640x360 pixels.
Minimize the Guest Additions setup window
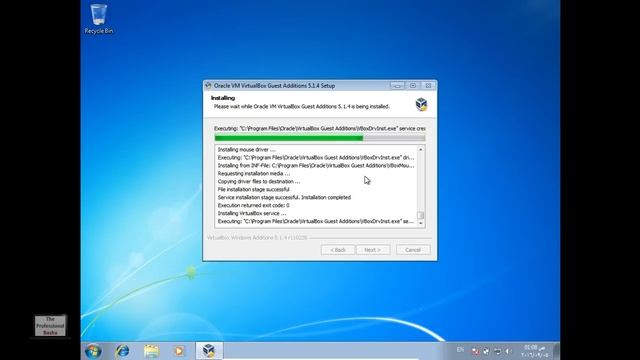tap(397, 86)
